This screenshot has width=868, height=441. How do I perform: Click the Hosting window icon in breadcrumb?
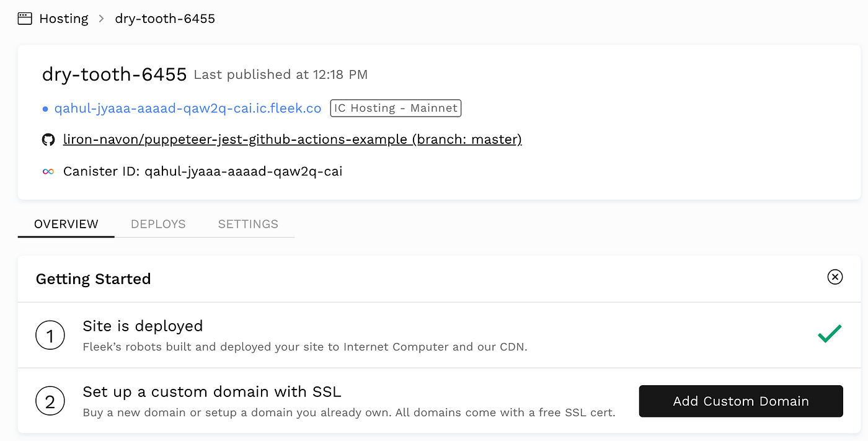coord(25,19)
